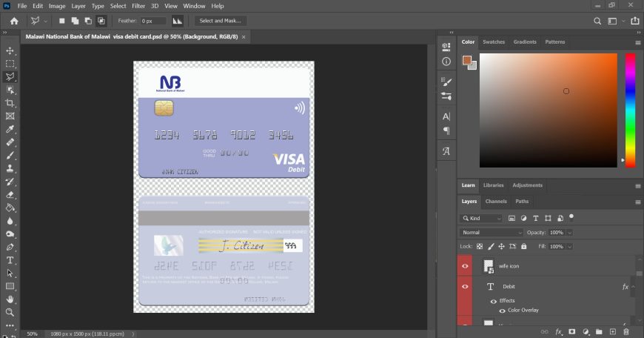Open the search magnifier in options bar
Screen dimensions: 644x338
(597, 21)
